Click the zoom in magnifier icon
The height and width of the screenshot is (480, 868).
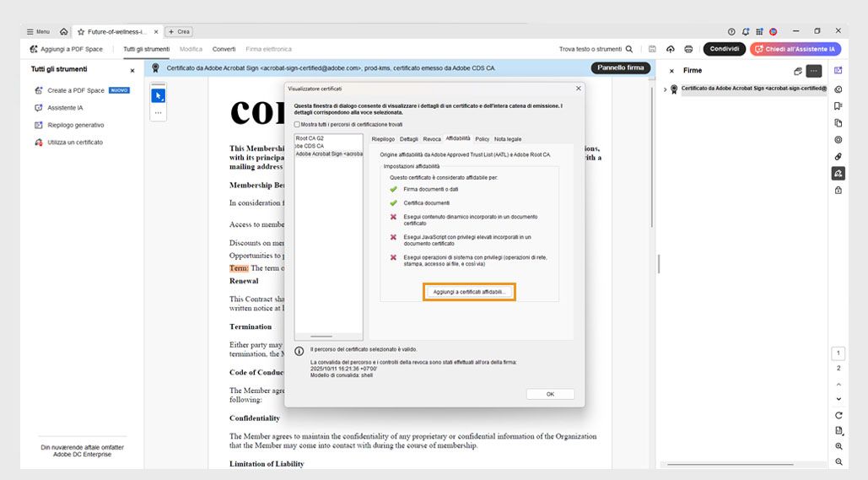[x=838, y=446]
